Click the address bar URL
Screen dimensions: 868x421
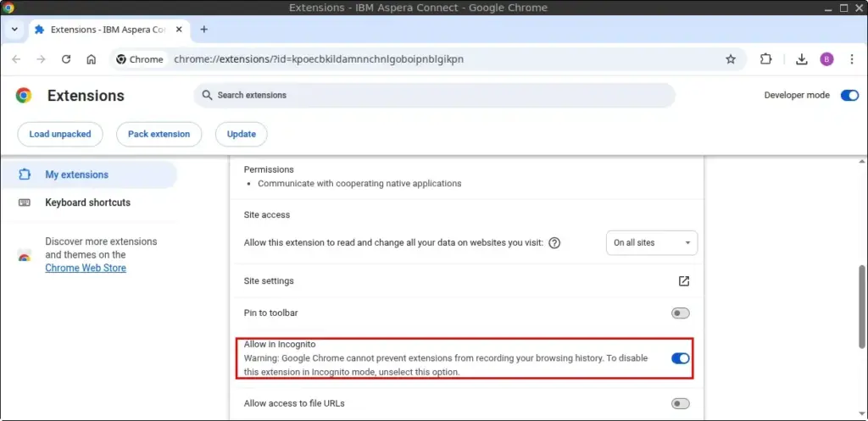point(319,59)
